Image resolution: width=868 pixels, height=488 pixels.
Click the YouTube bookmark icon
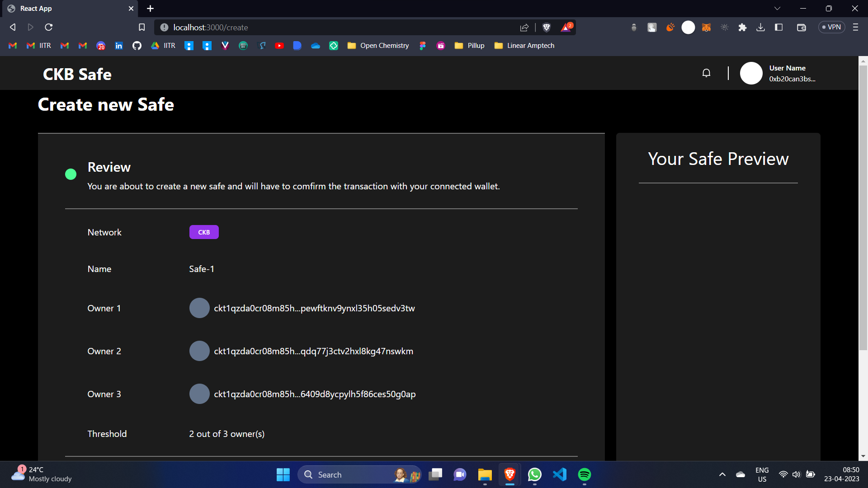(x=279, y=46)
